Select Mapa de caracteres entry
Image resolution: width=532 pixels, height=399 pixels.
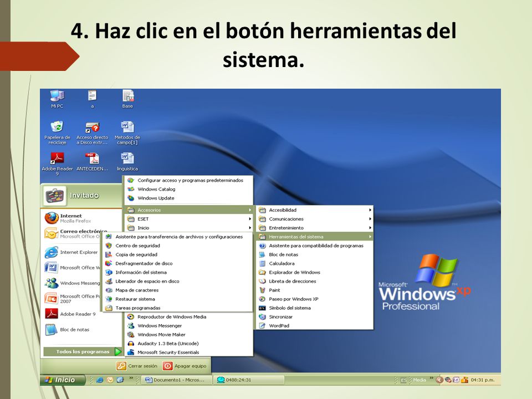177,290
